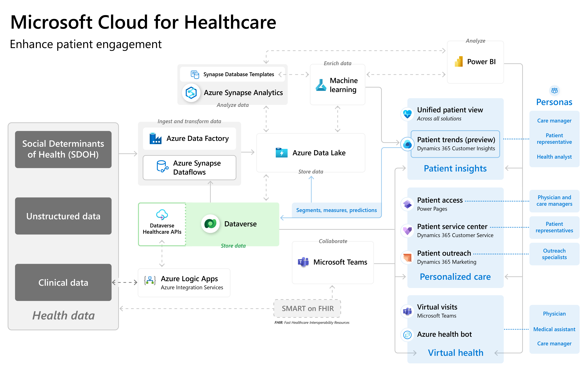Click the Patient outreach Marketing icon
This screenshot has height=371, width=588.
[407, 257]
